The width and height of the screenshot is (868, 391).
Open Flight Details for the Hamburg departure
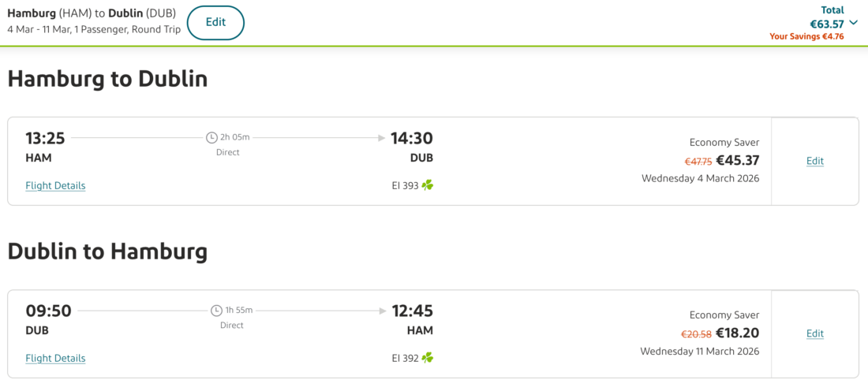tap(55, 186)
